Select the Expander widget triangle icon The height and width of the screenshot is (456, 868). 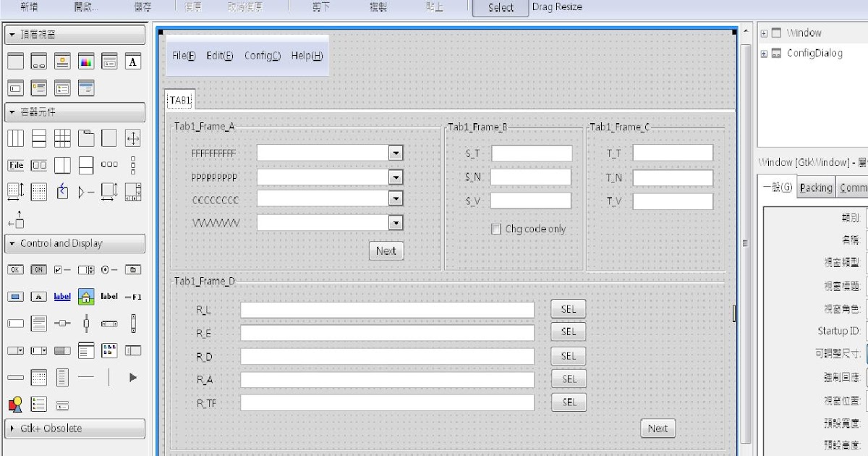[x=86, y=192]
